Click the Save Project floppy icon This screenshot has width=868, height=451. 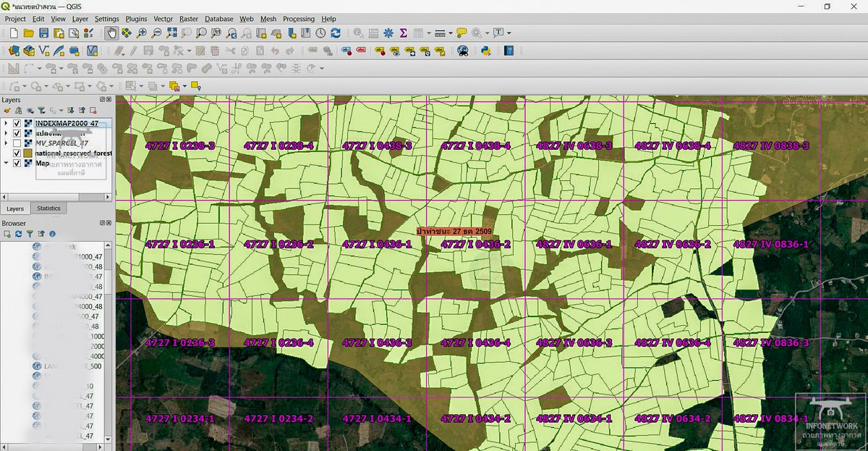tap(43, 33)
